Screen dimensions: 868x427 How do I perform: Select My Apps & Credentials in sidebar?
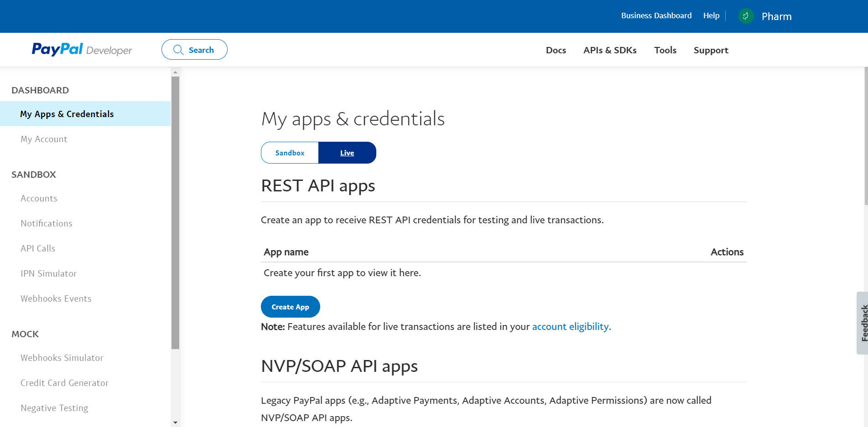pyautogui.click(x=85, y=114)
